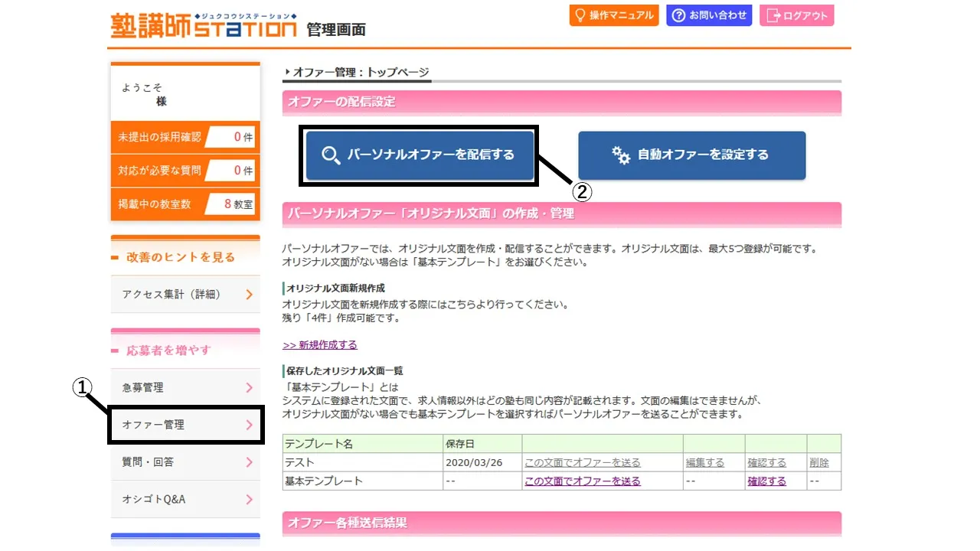The width and height of the screenshot is (980, 551).
Task: Send offer using 基本テンプレート
Action: coord(582,481)
